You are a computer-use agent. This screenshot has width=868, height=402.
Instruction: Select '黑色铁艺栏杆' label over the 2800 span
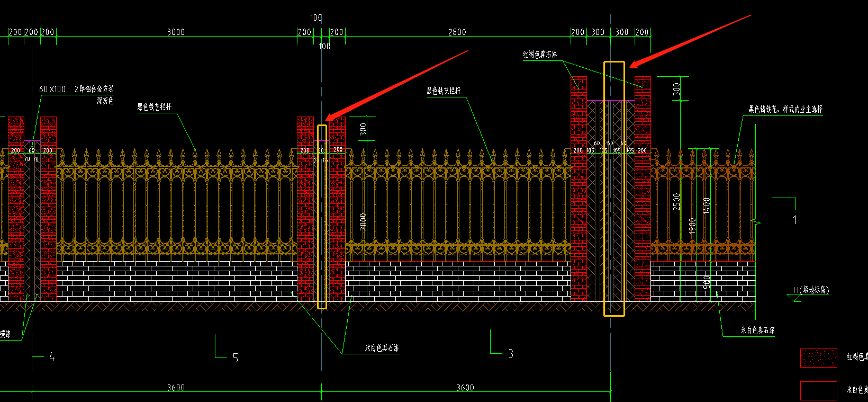(444, 91)
